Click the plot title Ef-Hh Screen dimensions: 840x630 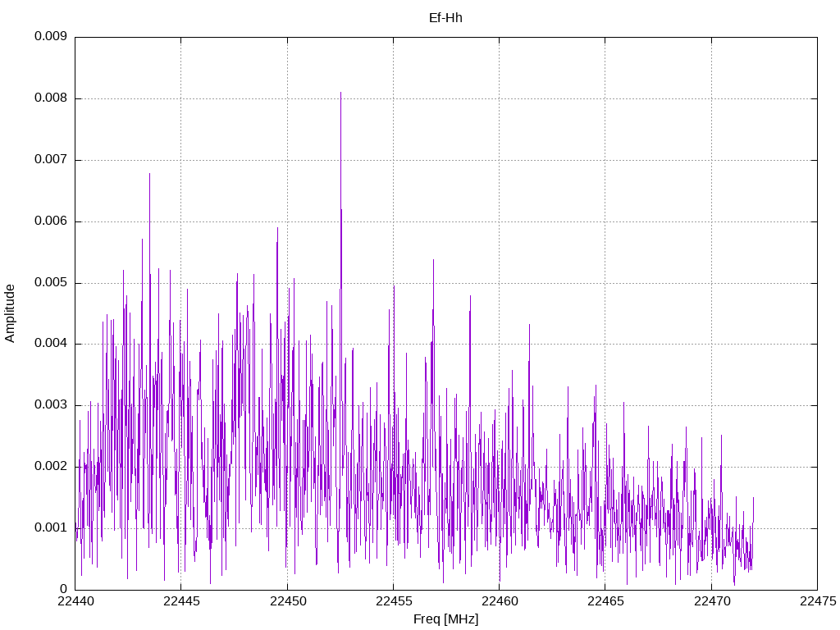445,18
